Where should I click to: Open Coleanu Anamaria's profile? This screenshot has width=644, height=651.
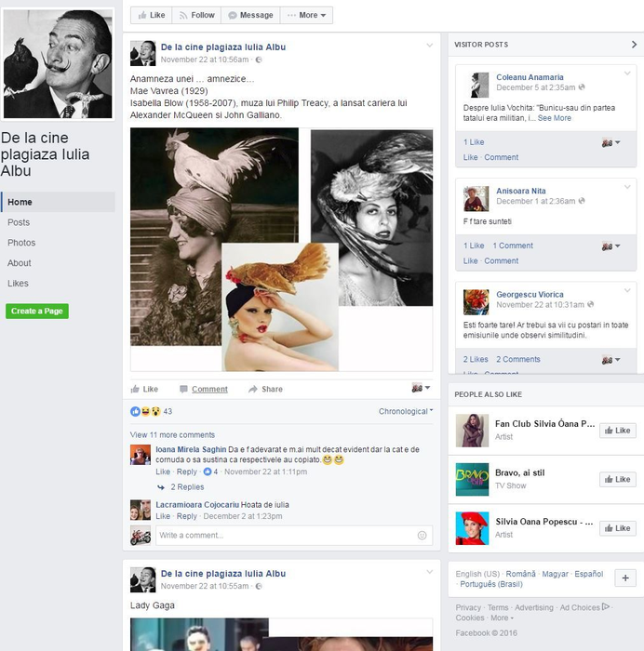pyautogui.click(x=530, y=77)
